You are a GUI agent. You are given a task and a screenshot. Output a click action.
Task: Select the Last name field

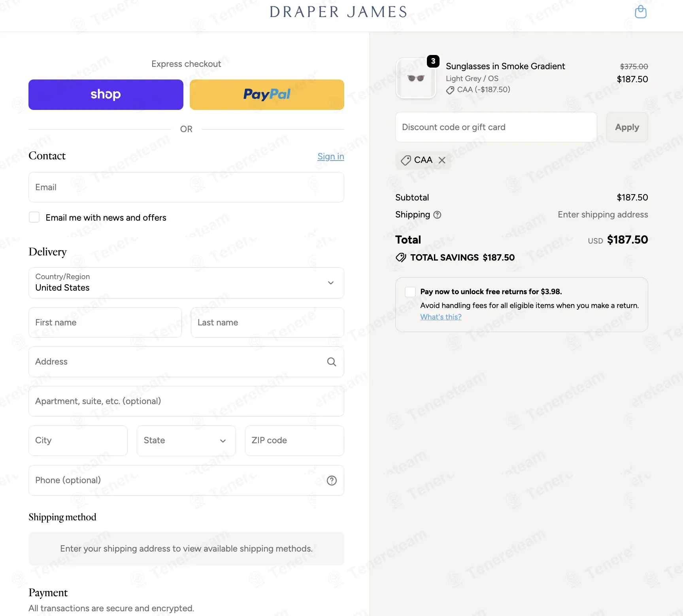click(268, 323)
